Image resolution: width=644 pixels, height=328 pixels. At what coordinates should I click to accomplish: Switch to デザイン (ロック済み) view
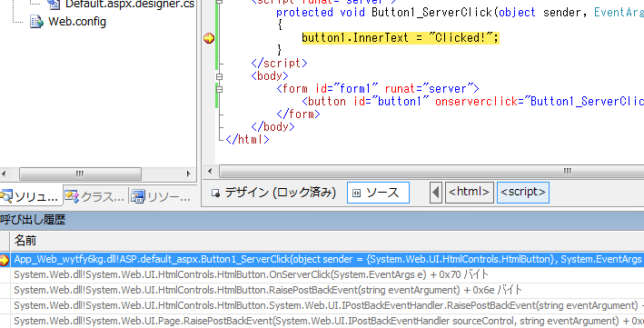click(x=274, y=193)
